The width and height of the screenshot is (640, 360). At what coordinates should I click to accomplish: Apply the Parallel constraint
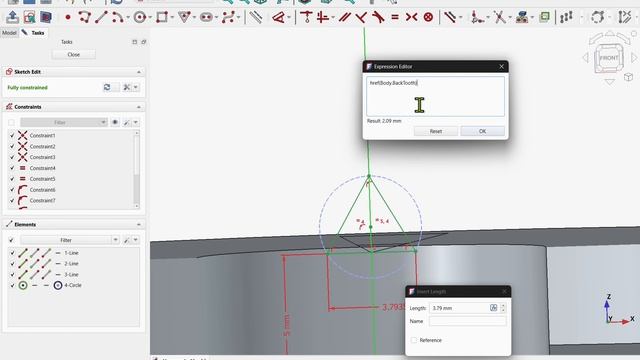point(345,17)
